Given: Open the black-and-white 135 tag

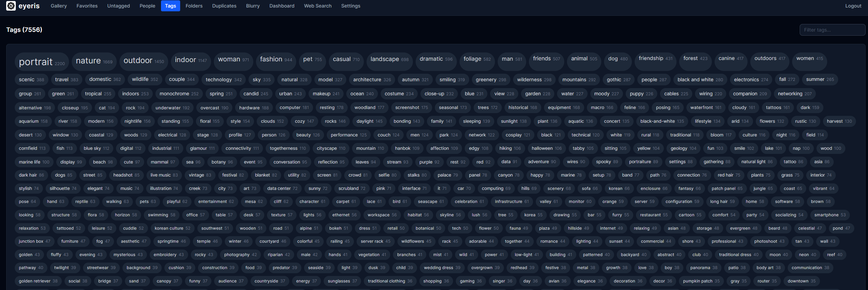Looking at the screenshot, I should 662,121.
